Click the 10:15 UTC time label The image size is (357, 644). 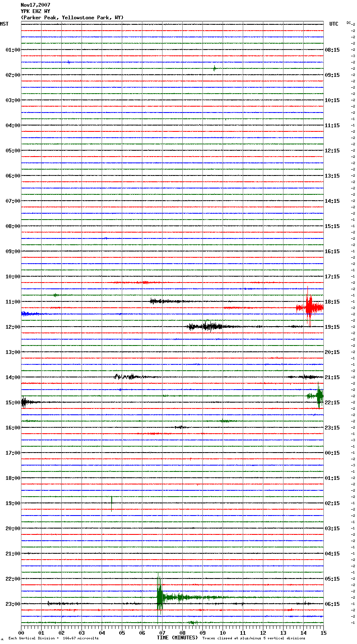tap(332, 100)
